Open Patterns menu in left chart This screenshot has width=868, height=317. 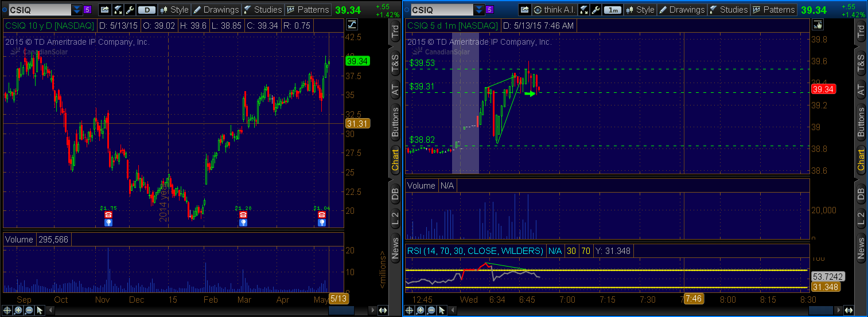pos(308,10)
